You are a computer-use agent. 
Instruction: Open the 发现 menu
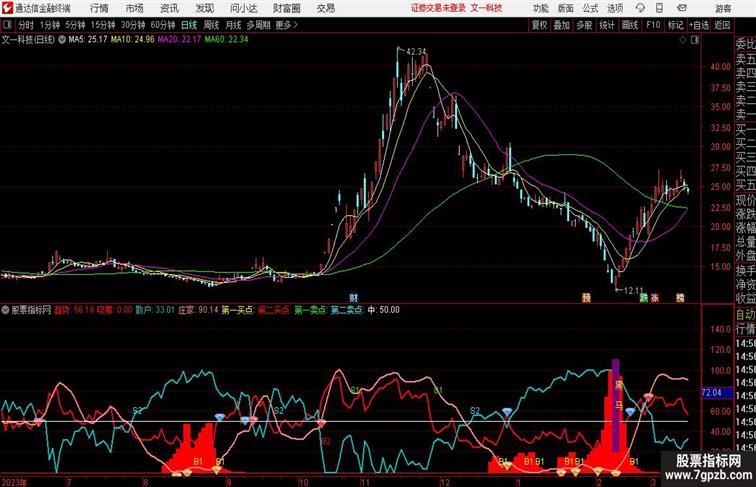coord(204,8)
